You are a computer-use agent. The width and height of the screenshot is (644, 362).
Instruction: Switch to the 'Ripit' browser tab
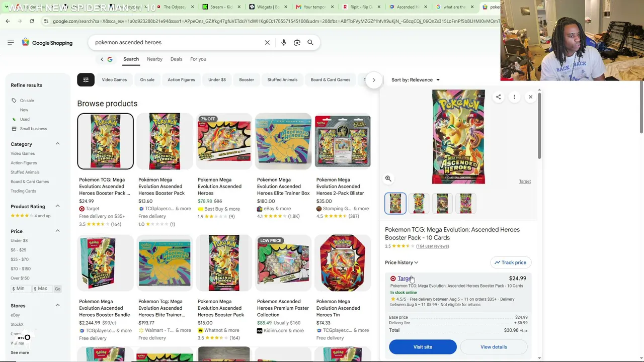[x=362, y=7]
